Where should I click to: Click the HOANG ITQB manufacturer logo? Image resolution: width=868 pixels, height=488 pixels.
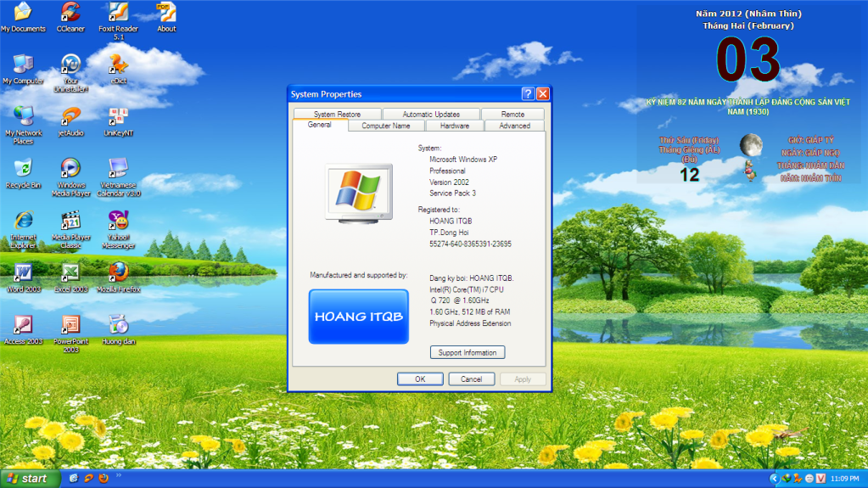point(359,317)
